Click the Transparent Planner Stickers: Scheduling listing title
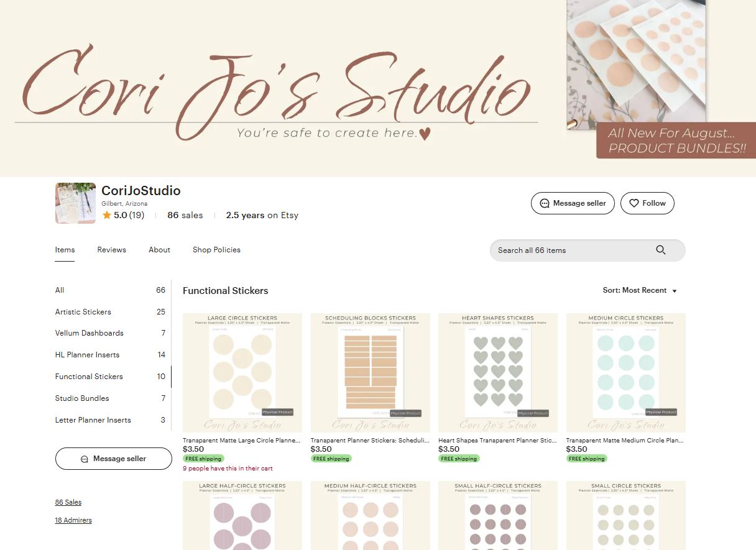Viewport: 756px width, 550px height. point(370,440)
